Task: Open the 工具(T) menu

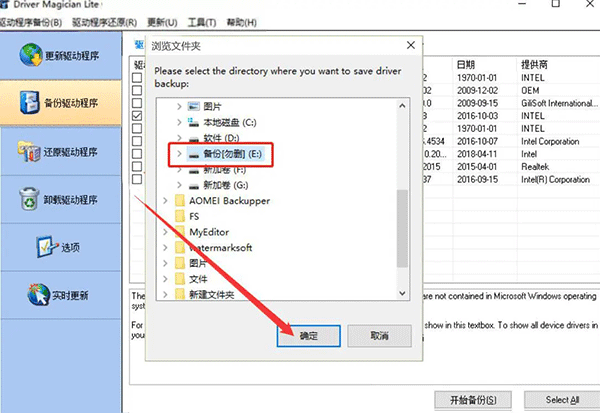Action: point(202,23)
